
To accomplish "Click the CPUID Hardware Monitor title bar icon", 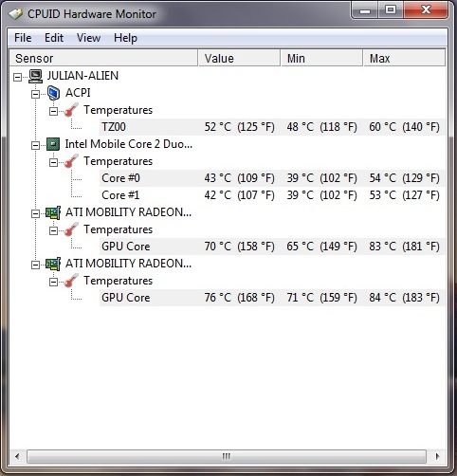I will pyautogui.click(x=15, y=14).
